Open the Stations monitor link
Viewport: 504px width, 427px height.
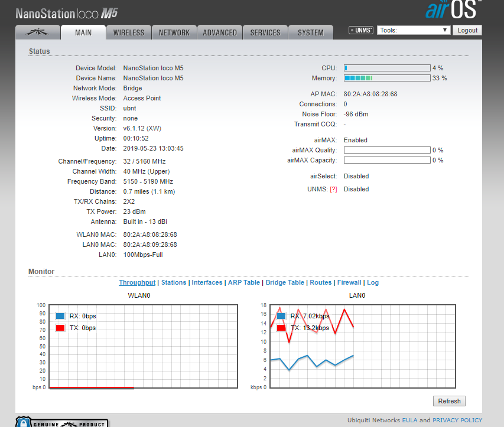coord(174,282)
